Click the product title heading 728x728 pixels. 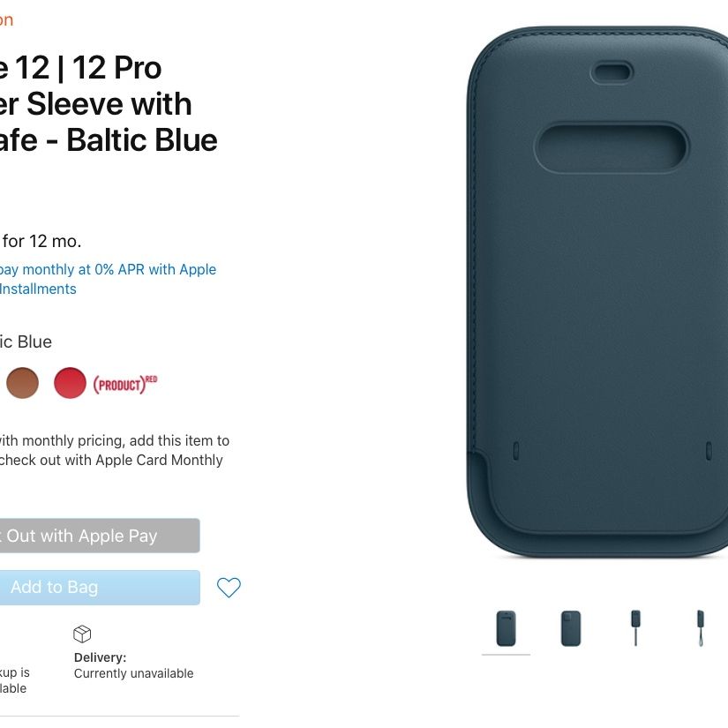[x=109, y=104]
